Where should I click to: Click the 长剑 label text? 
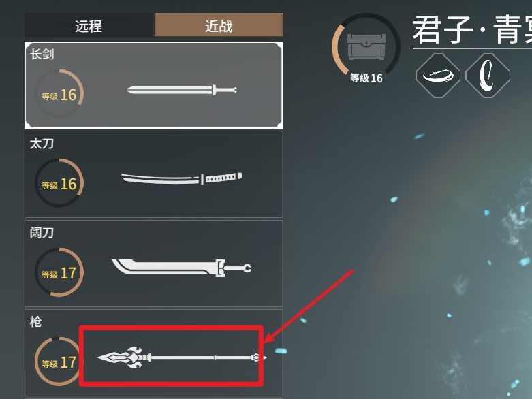[42, 54]
